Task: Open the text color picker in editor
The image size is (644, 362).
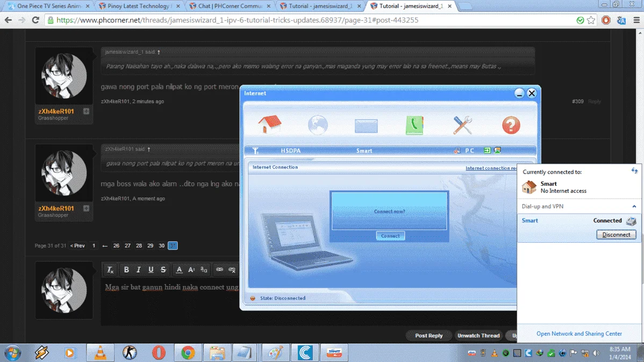Action: [x=179, y=270]
